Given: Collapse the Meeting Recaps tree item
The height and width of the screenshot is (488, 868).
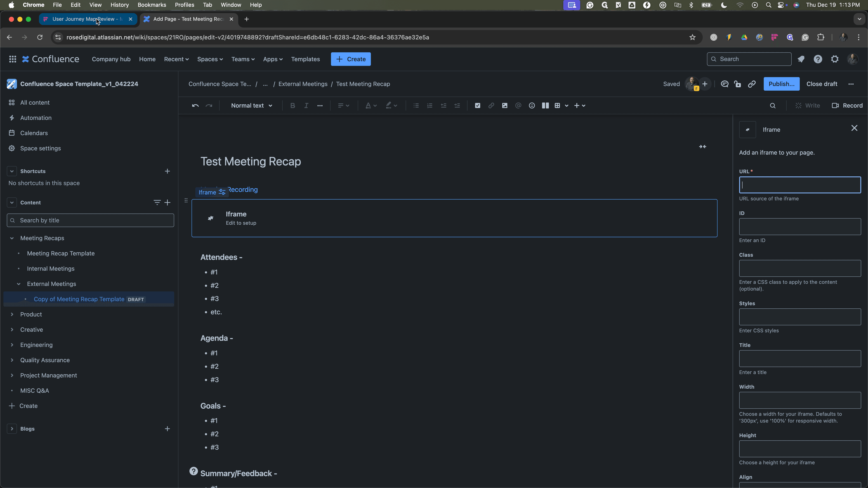Looking at the screenshot, I should pos(12,238).
